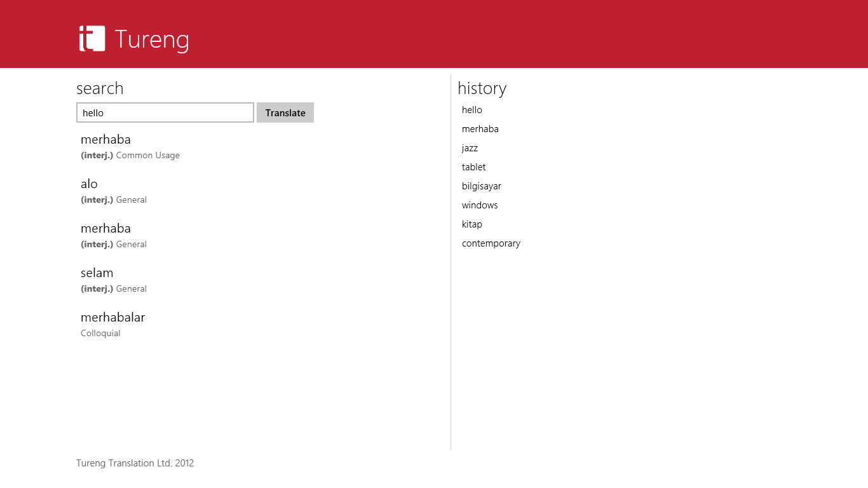This screenshot has width=868, height=488.
Task: Select tablet from search history
Action: 473,167
